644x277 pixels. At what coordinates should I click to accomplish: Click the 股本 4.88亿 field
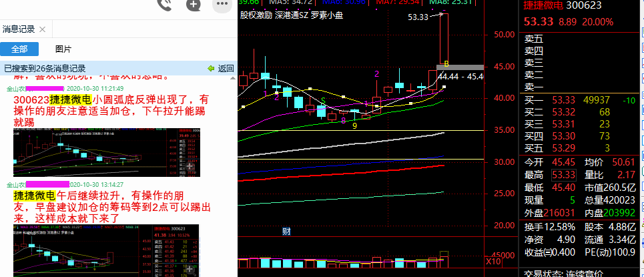(610, 226)
